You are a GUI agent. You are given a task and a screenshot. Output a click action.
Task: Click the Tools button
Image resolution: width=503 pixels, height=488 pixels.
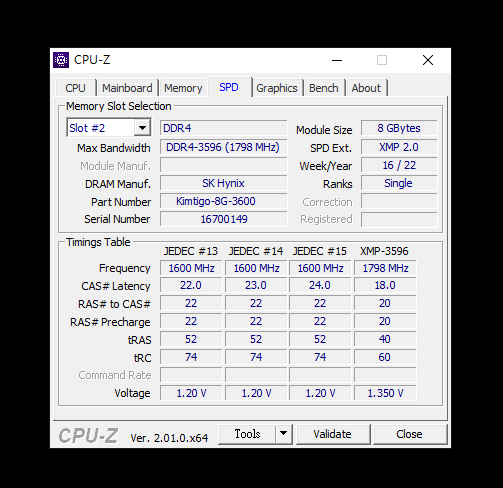(x=247, y=434)
